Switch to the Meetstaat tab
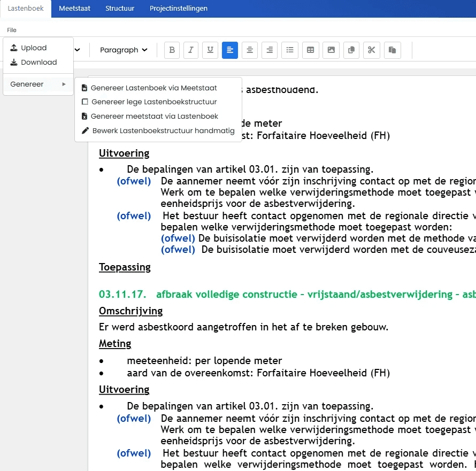Screen dimensions: 476x471 75,9
